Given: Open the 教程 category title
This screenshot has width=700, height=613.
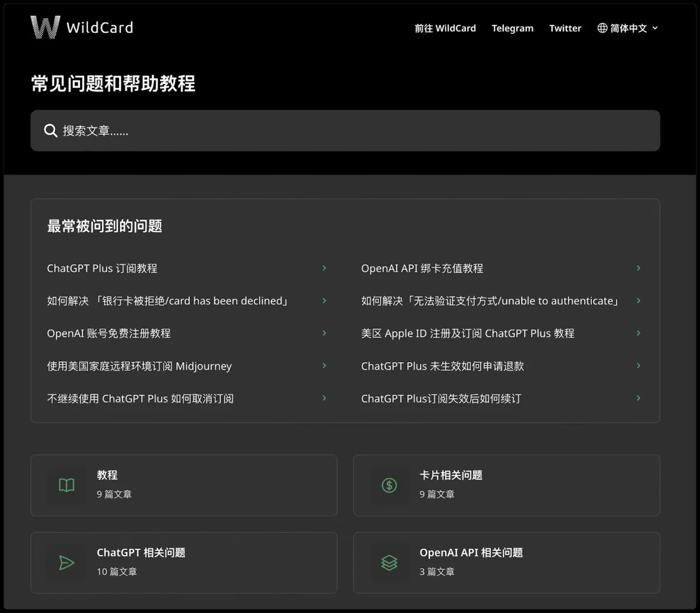Looking at the screenshot, I should coord(107,475).
